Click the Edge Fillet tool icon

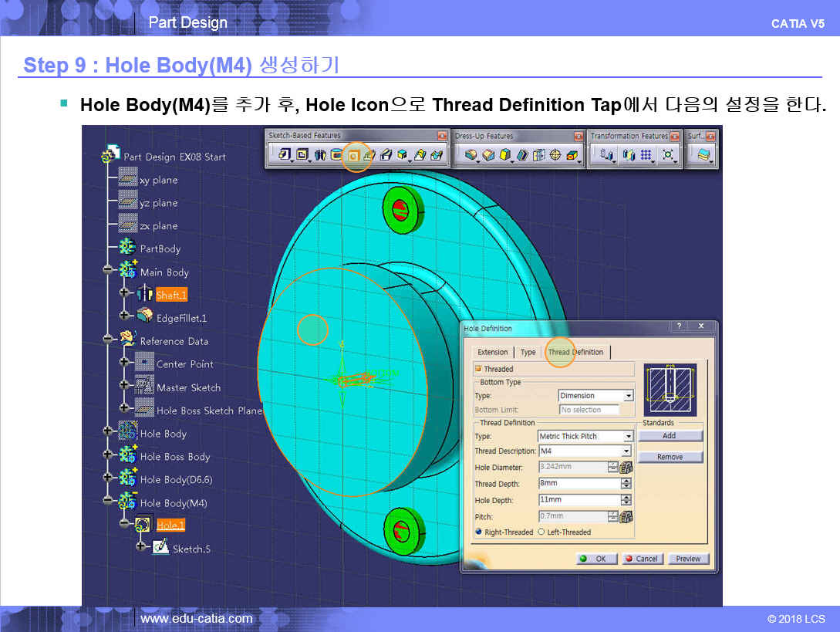[x=471, y=155]
